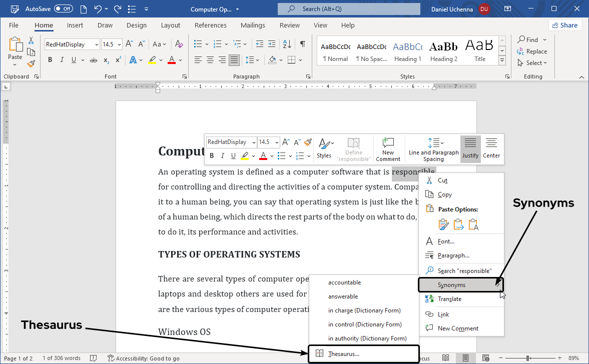
Task: Select Justify icon in the mini toolbar
Action: pyautogui.click(x=470, y=148)
